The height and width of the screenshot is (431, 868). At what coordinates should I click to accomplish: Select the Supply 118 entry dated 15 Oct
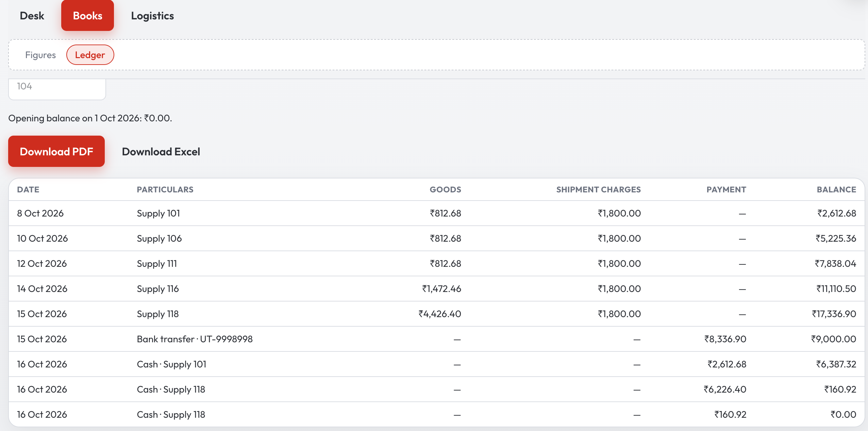coord(436,314)
